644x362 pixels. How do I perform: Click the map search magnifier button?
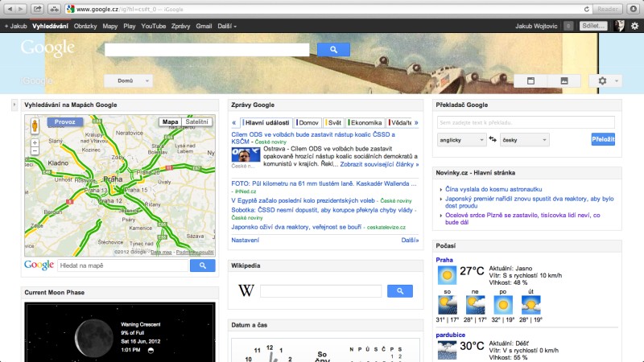[203, 265]
